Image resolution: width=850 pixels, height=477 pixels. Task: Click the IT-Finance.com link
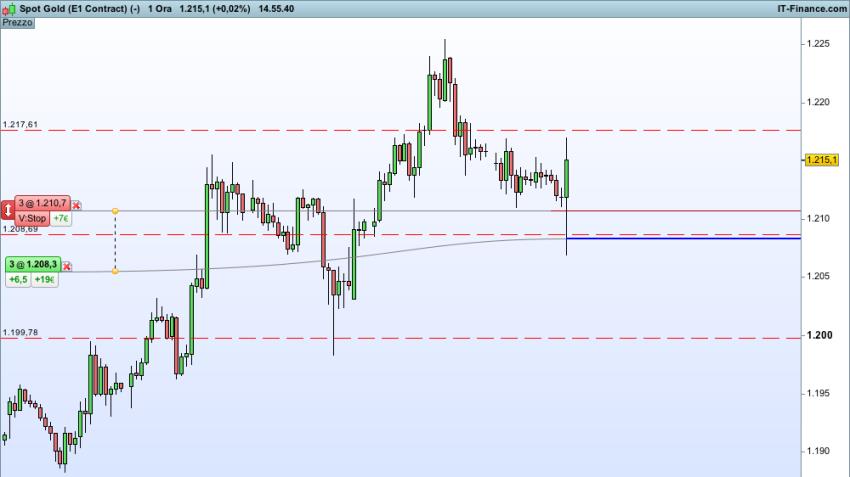point(812,9)
